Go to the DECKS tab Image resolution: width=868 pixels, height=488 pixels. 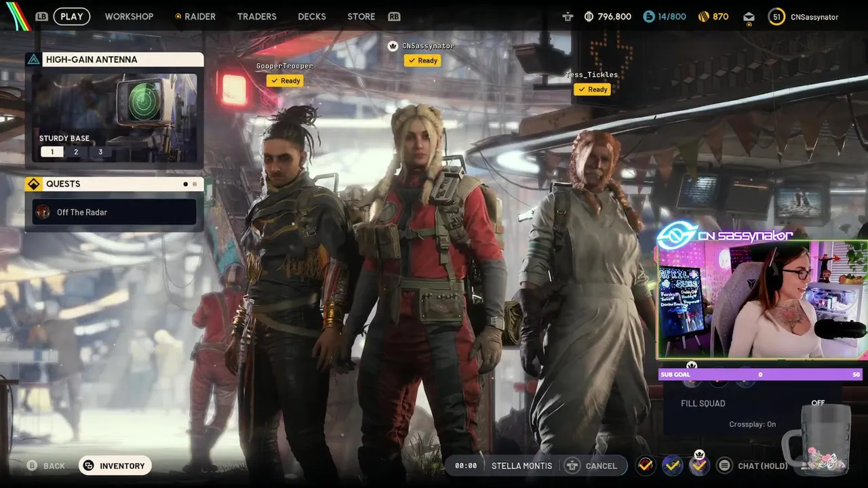[x=312, y=16]
